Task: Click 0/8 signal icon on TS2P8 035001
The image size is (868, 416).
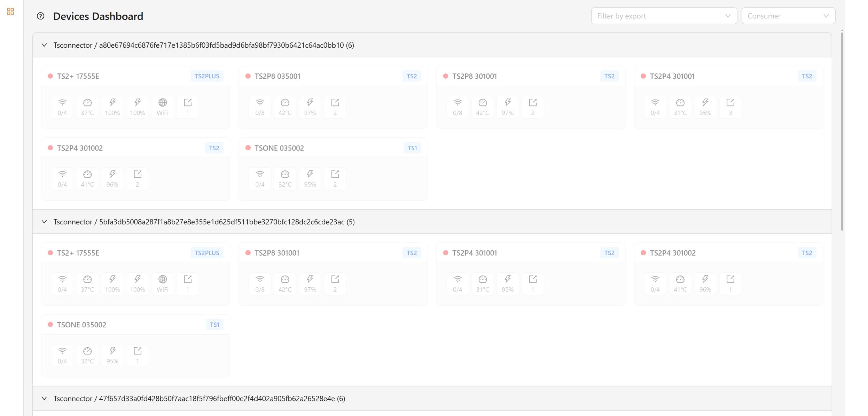Action: tap(260, 107)
